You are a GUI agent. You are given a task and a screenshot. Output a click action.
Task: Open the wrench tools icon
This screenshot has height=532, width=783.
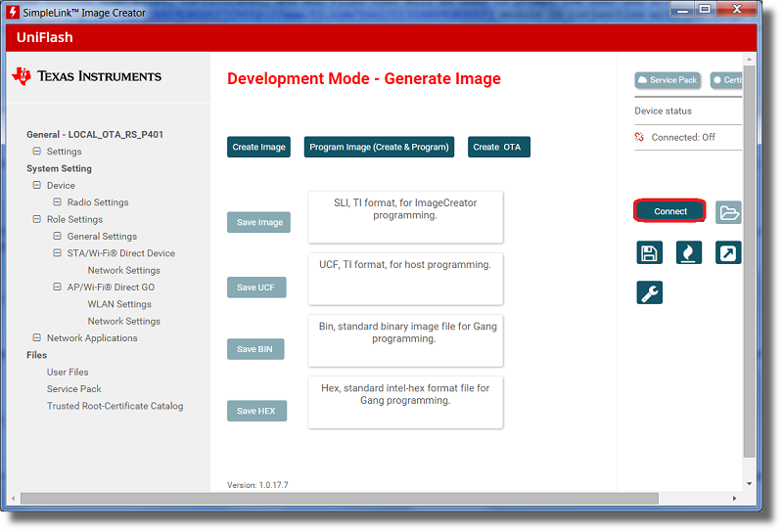coord(649,292)
